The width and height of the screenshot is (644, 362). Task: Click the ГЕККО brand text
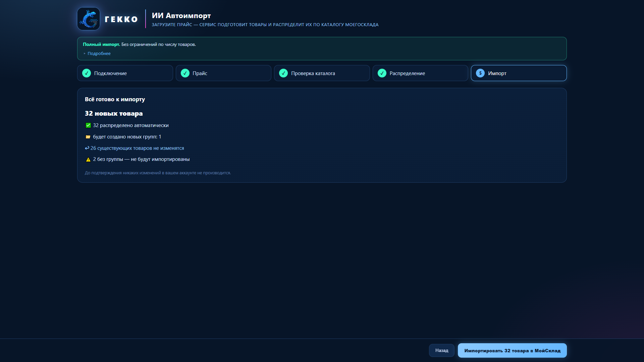coord(121,19)
